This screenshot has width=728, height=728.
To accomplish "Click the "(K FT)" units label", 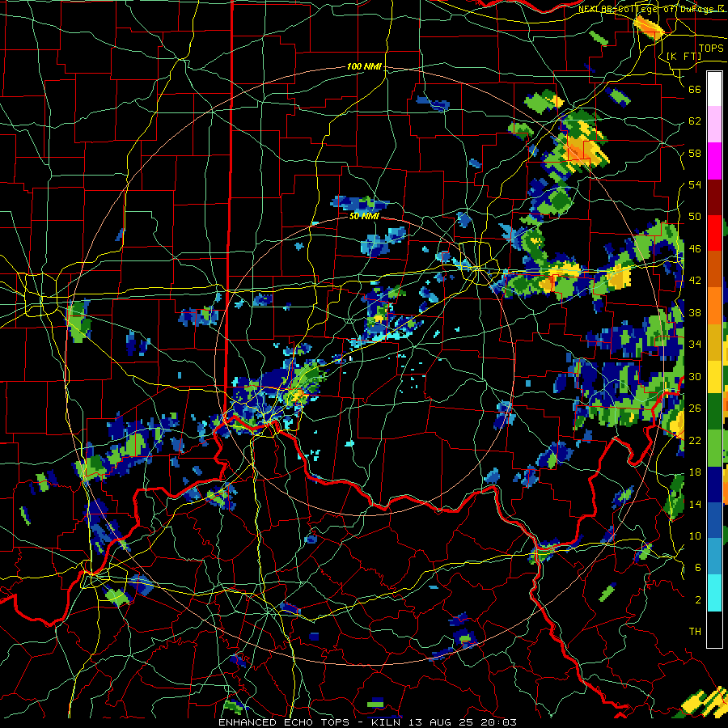I will 684,57.
